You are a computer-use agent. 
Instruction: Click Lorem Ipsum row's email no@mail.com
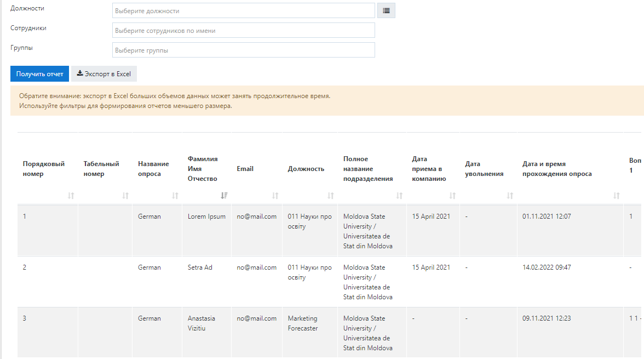[x=257, y=216]
